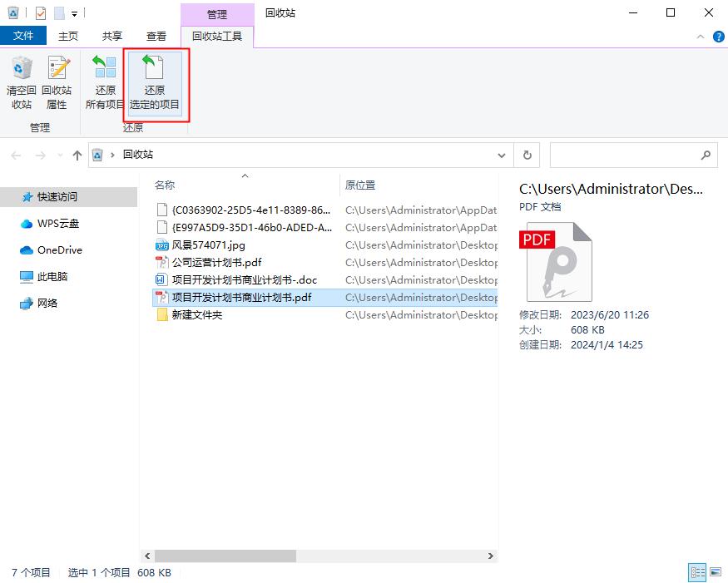Open the 文件 menu tab

point(23,36)
